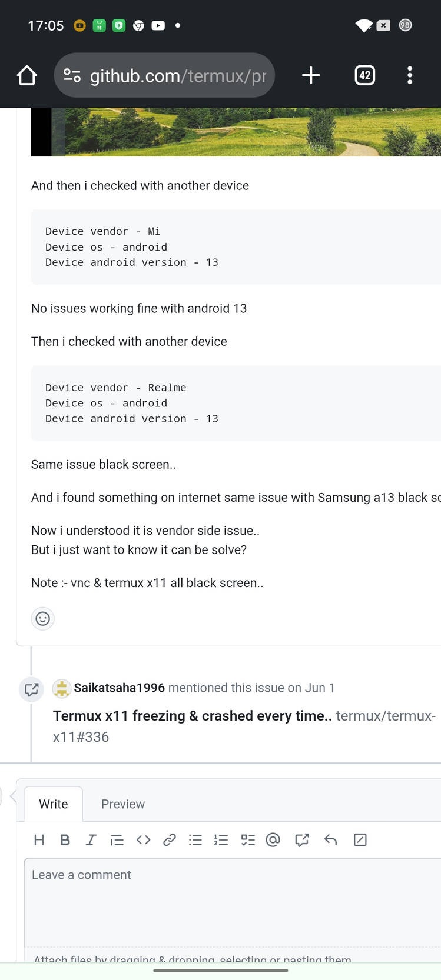This screenshot has height=980, width=441.
Task: Open the cross-reference tool in the toolbar
Action: (x=301, y=839)
